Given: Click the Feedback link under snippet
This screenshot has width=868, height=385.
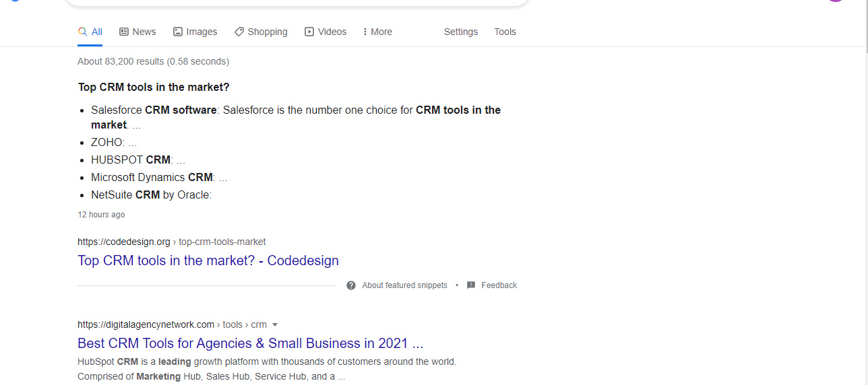Looking at the screenshot, I should tap(499, 285).
